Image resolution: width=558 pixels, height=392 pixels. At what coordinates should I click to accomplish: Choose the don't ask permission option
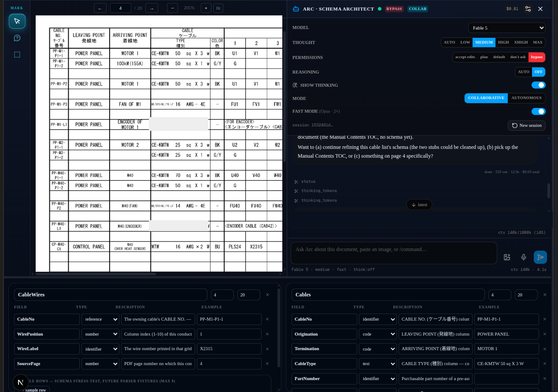(x=518, y=57)
